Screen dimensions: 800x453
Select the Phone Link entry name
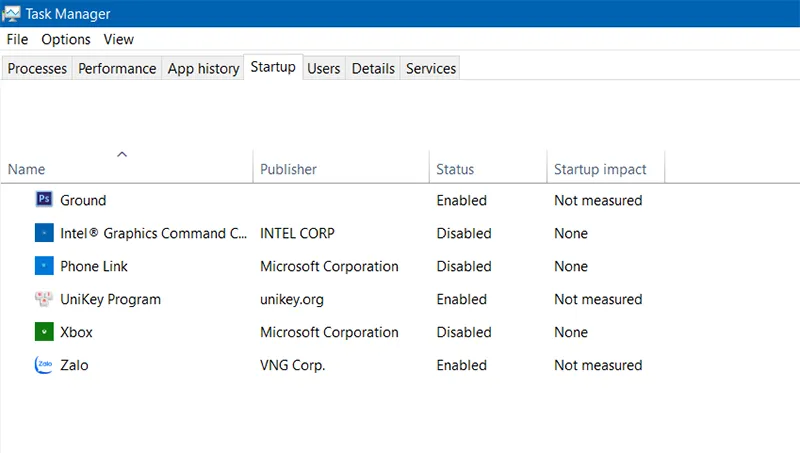tap(94, 266)
